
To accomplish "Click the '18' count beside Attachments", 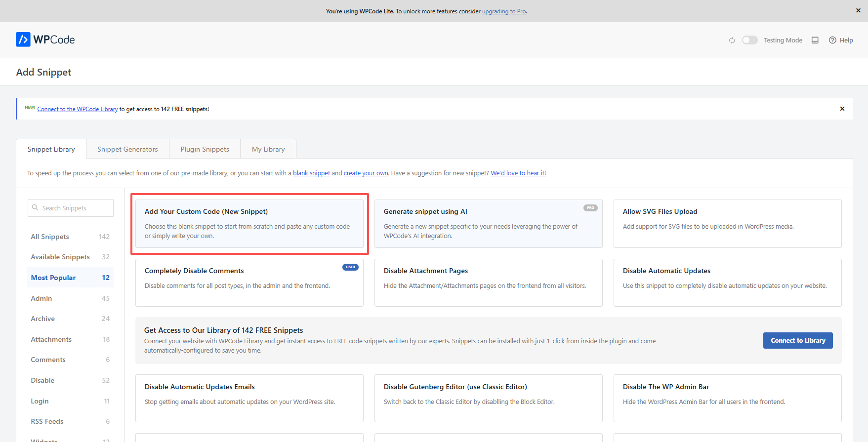I will tap(106, 339).
